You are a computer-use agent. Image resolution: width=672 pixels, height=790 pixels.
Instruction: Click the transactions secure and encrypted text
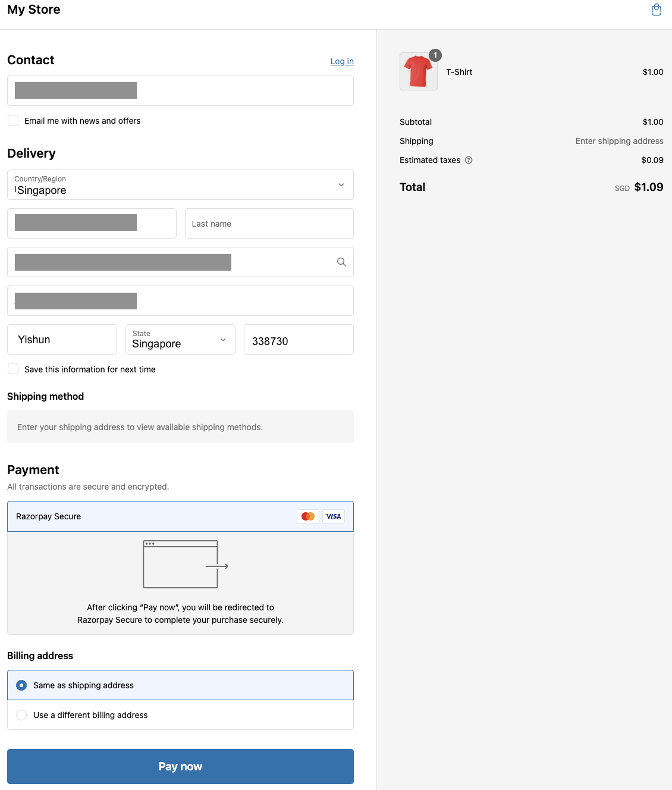[88, 487]
